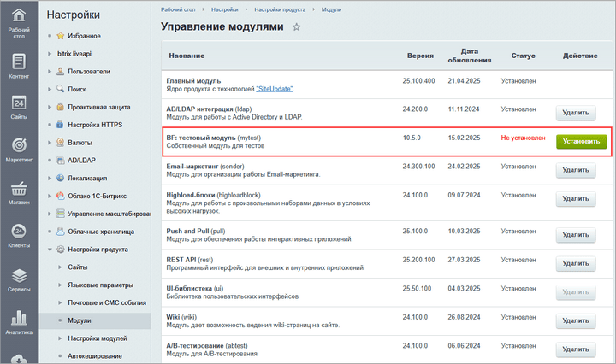Screen dimensions: 616x364
Task: Click version 25.200.100 of REST API
Action: tap(418, 260)
